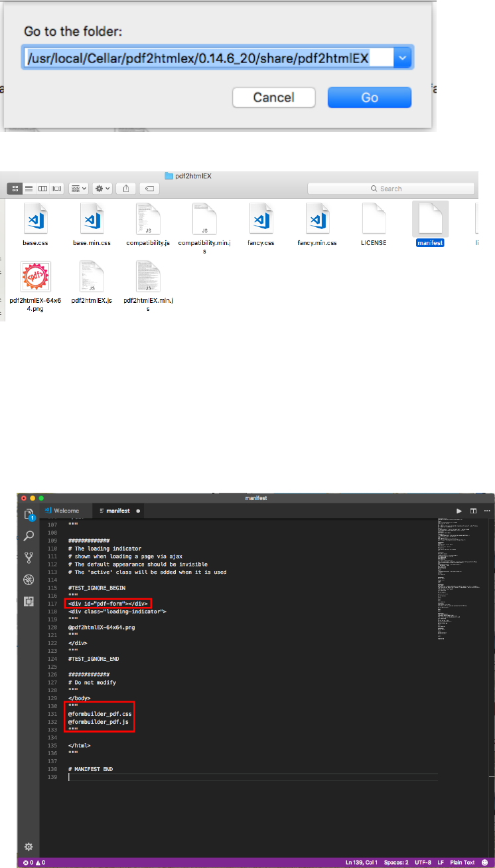Image resolution: width=495 pixels, height=868 pixels.
Task: Click the errors and warnings status item
Action: click(x=34, y=863)
